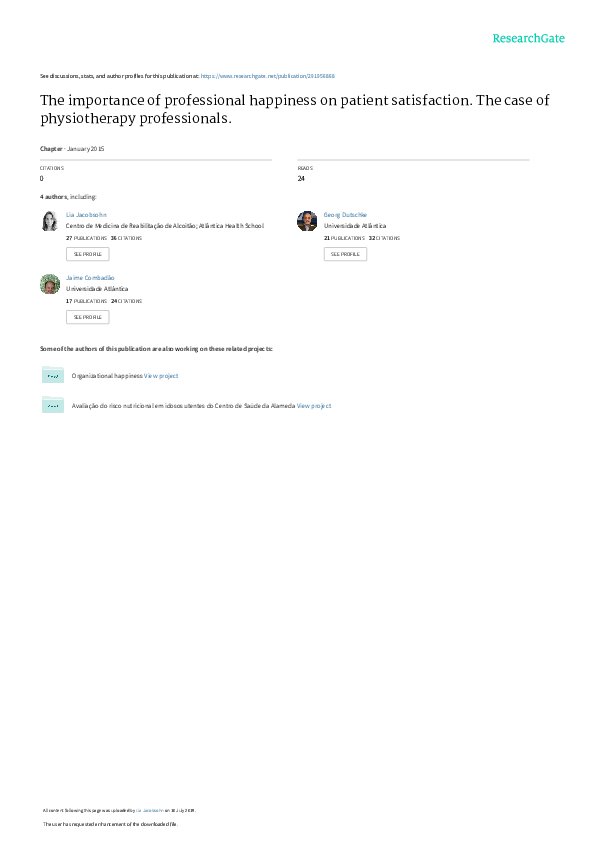
Task: Click the ResearchGate logo
Action: 528,38
